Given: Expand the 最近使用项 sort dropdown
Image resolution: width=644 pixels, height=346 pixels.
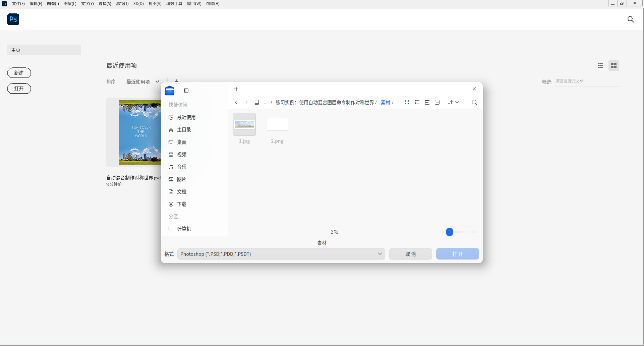Looking at the screenshot, I should tap(142, 82).
